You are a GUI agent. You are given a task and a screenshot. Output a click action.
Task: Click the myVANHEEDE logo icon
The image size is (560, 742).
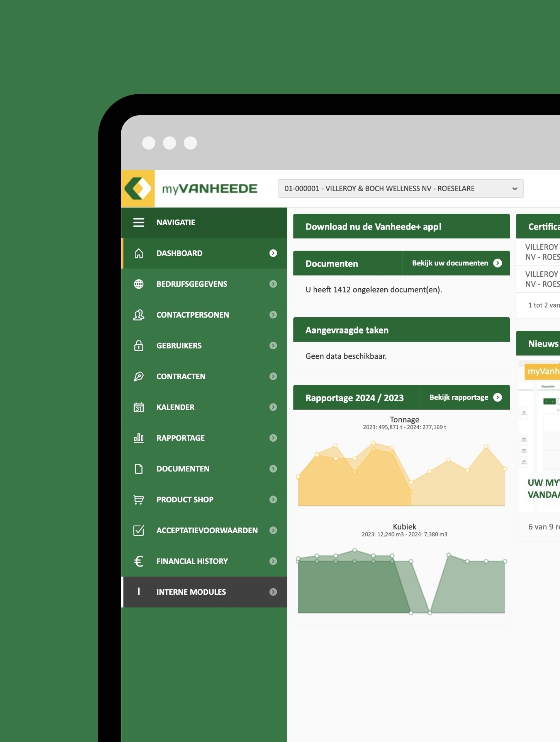(138, 189)
